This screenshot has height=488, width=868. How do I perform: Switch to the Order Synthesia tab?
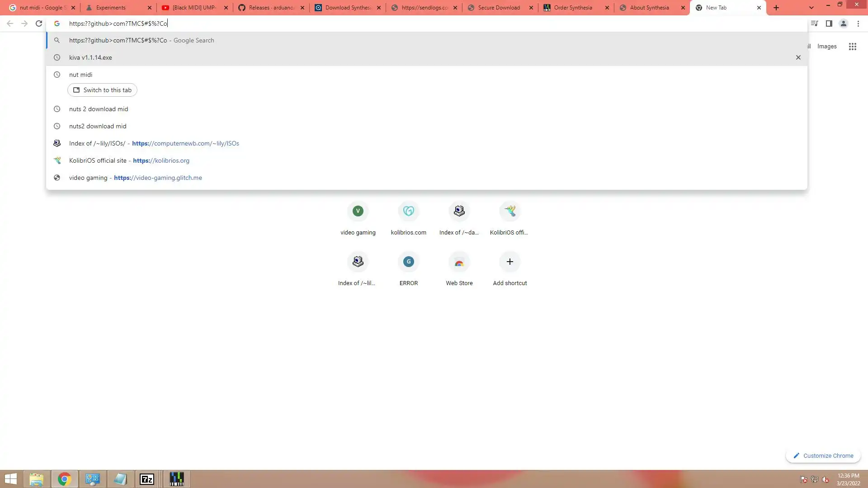pyautogui.click(x=573, y=8)
